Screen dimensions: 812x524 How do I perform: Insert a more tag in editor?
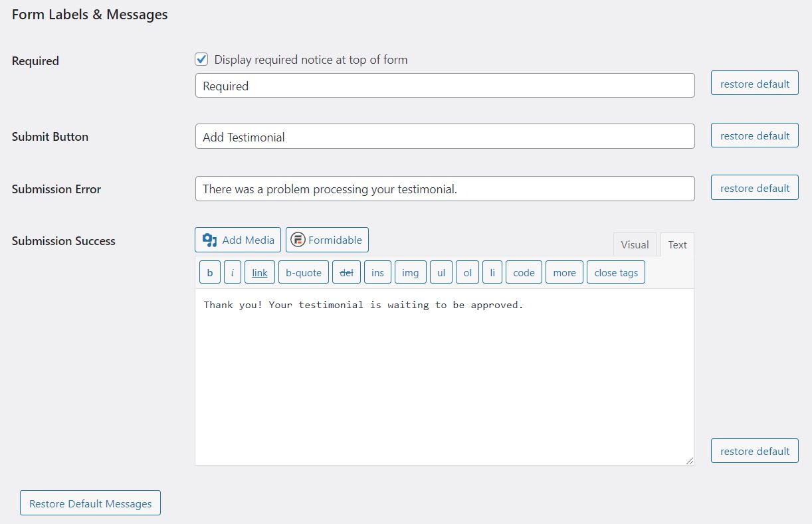[564, 272]
